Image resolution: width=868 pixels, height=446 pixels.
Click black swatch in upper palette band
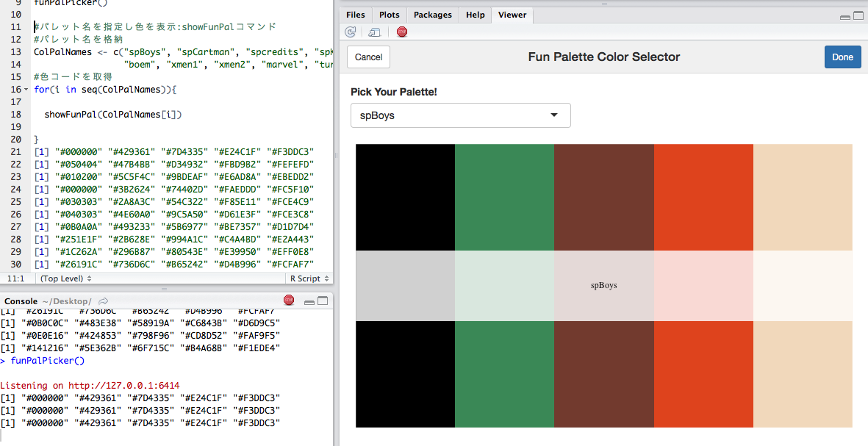coord(405,198)
